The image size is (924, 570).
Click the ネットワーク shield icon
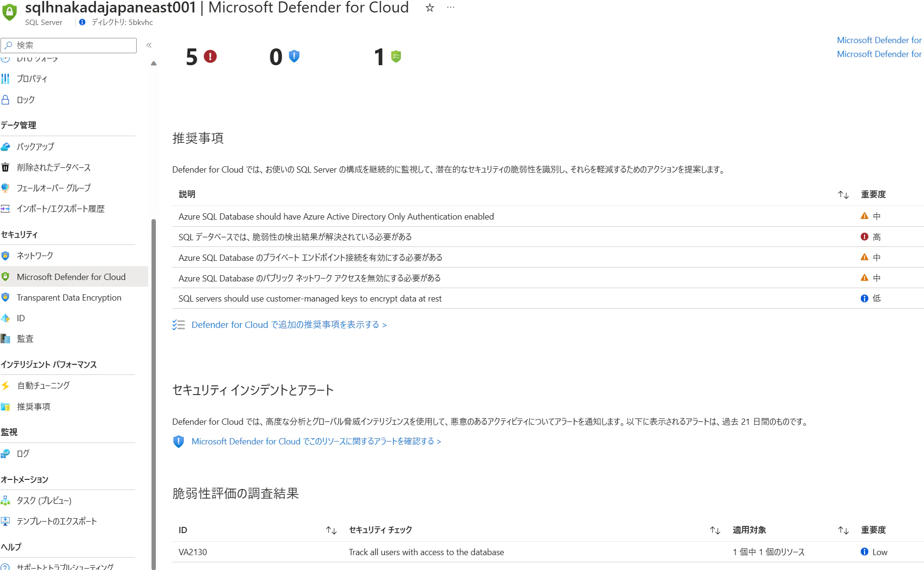pos(5,256)
